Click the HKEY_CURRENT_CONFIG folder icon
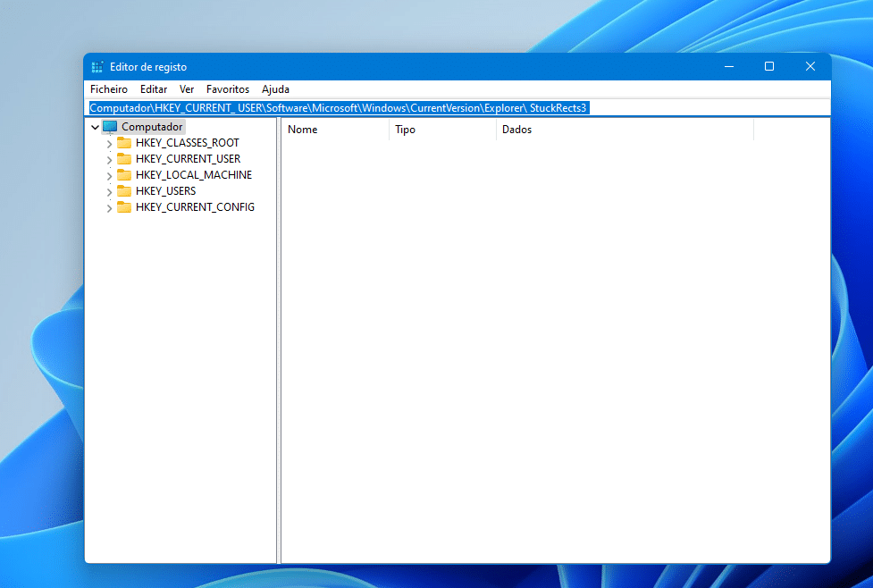The width and height of the screenshot is (873, 588). [x=124, y=207]
